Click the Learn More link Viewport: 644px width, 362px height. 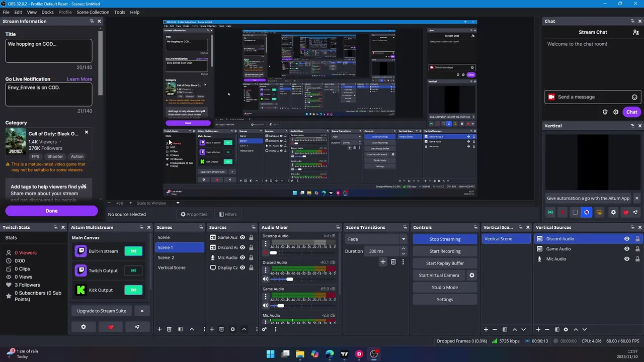pyautogui.click(x=79, y=79)
